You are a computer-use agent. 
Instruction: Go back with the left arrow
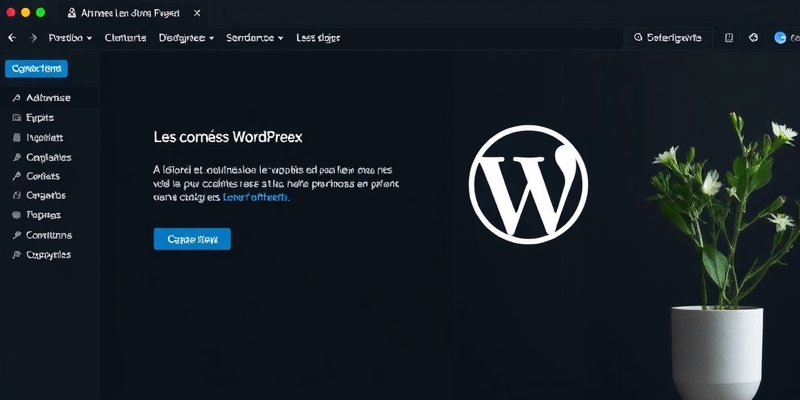pyautogui.click(x=12, y=38)
